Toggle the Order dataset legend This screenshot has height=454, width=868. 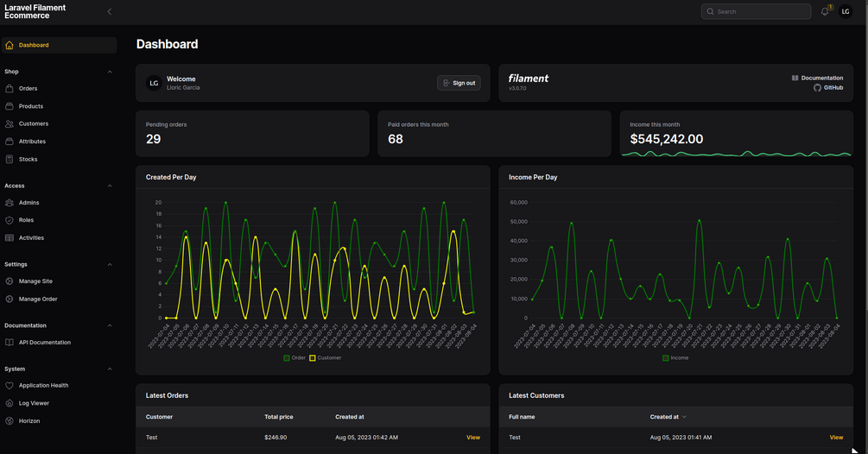point(294,358)
